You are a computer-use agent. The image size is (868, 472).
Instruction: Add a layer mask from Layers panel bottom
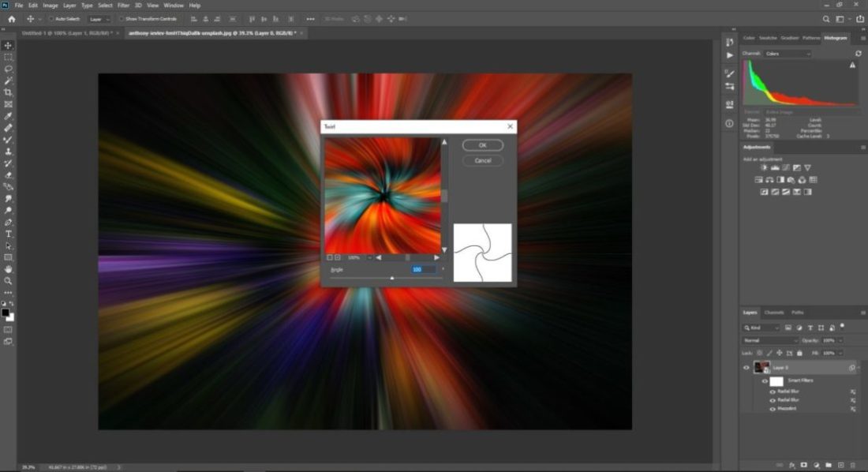click(804, 466)
